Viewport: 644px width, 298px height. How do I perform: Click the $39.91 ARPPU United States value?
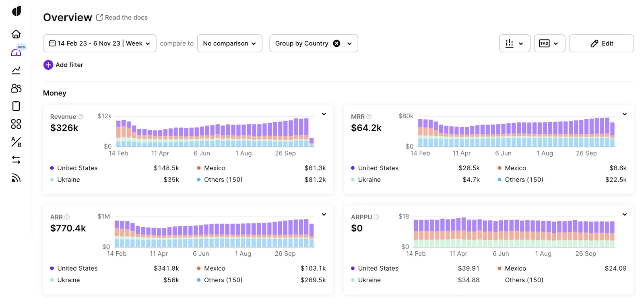coord(469,268)
